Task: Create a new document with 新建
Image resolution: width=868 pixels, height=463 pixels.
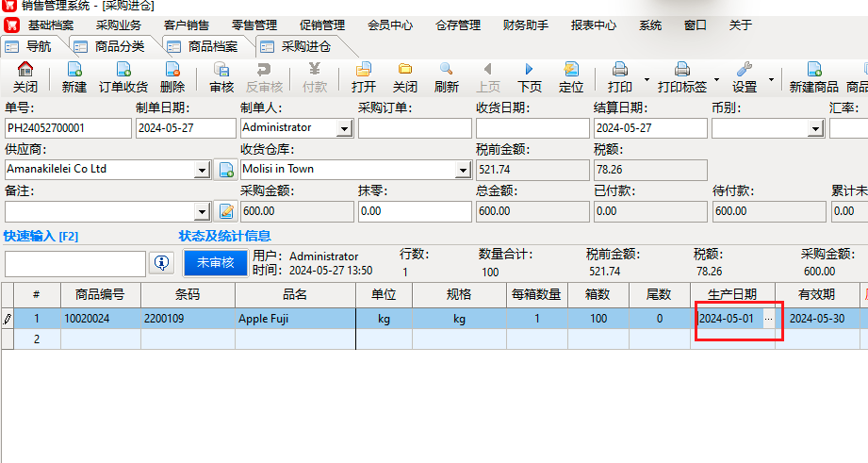Action: coord(74,77)
